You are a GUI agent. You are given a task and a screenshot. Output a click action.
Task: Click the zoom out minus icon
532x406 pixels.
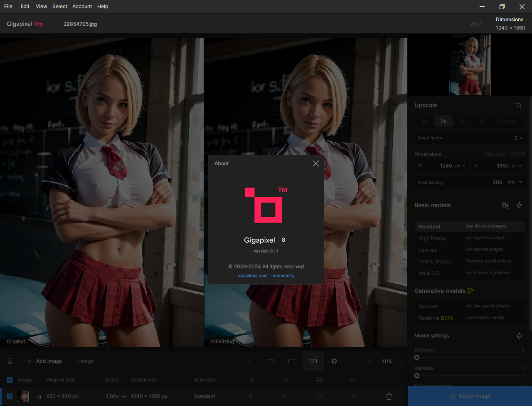(328, 361)
